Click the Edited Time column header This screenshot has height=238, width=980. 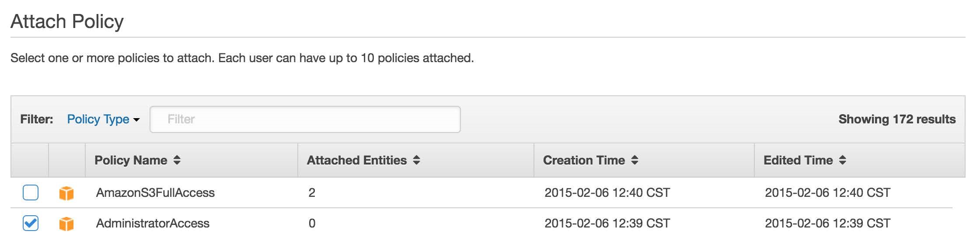(x=860, y=160)
